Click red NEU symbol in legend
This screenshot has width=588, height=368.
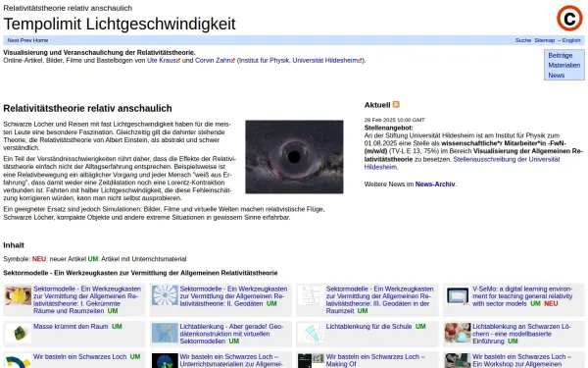(x=38, y=259)
